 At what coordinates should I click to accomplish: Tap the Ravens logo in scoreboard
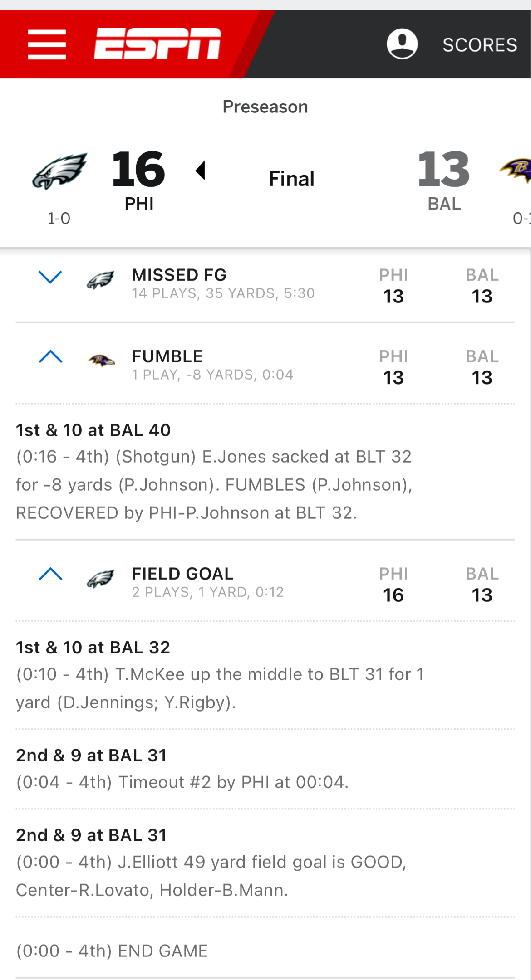click(516, 170)
